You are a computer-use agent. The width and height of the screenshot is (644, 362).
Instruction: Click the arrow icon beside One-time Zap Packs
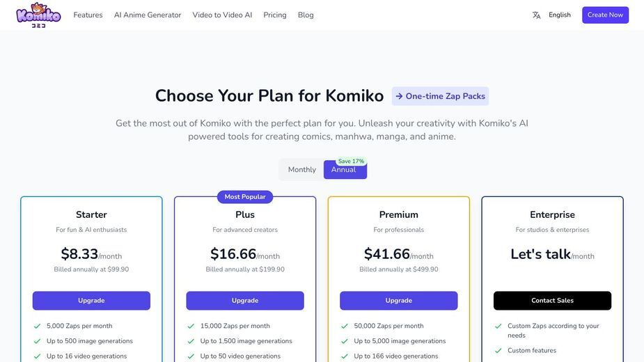pos(399,96)
